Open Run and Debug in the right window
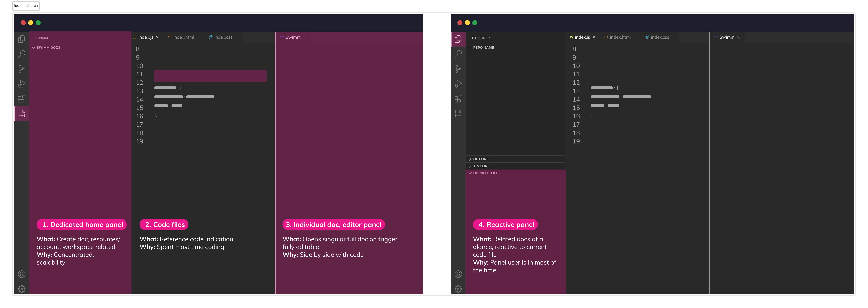The image size is (868, 308). [458, 84]
